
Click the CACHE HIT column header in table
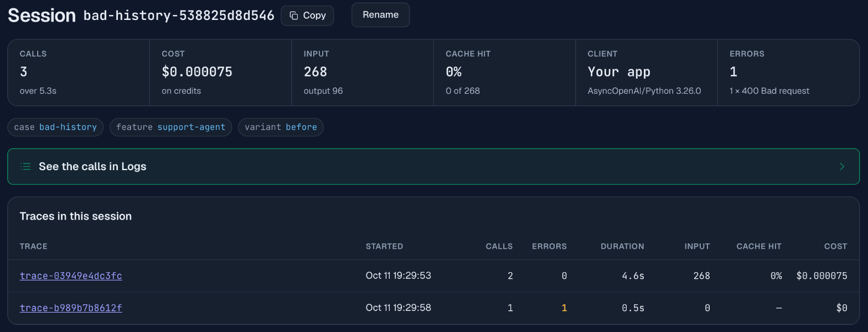point(759,246)
